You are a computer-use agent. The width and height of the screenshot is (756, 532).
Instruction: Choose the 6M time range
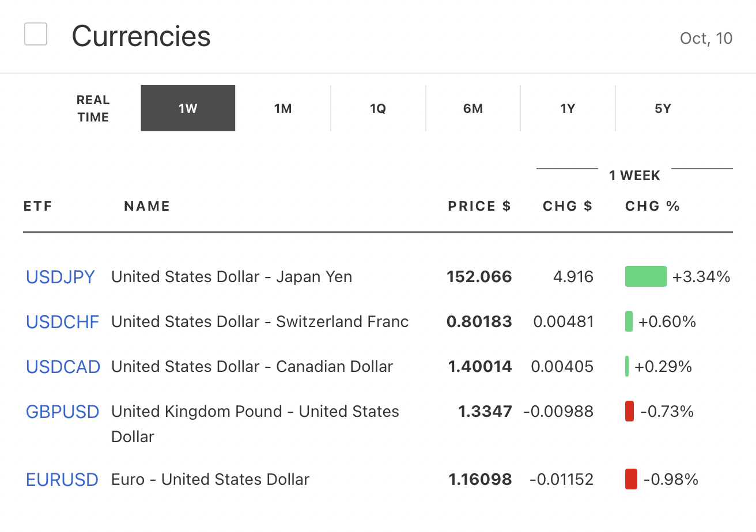coord(472,108)
